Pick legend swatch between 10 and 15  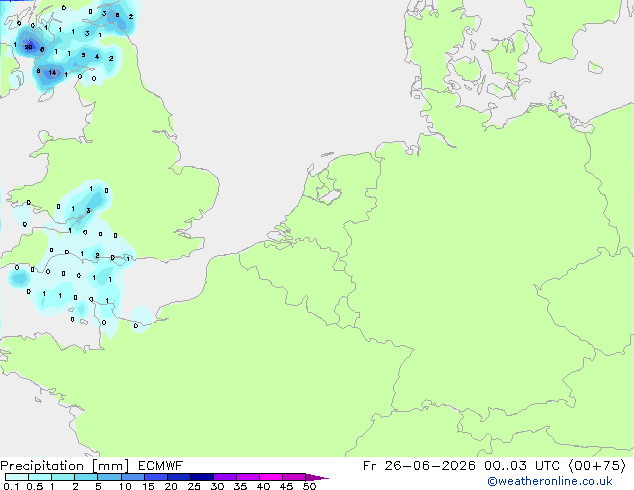point(132,477)
